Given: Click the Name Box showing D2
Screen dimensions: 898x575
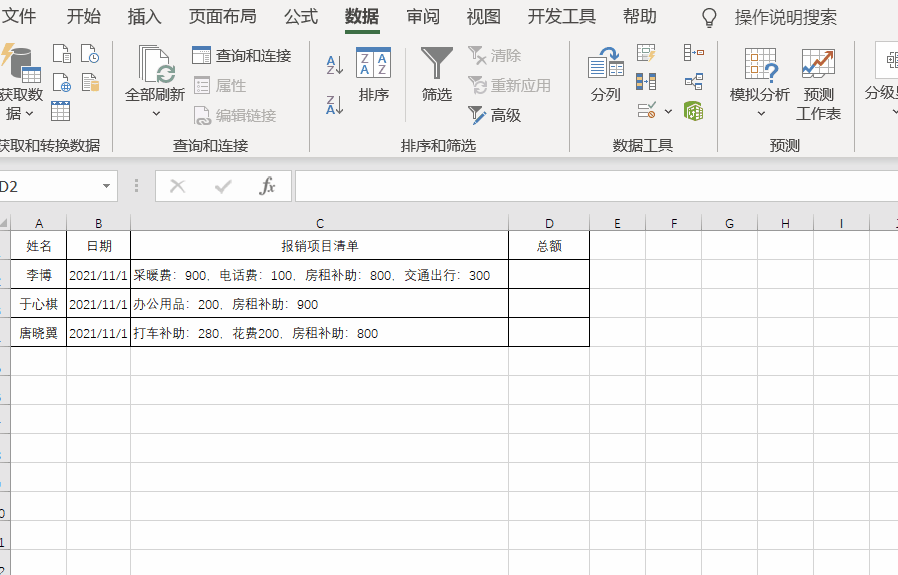Looking at the screenshot, I should tap(49, 186).
